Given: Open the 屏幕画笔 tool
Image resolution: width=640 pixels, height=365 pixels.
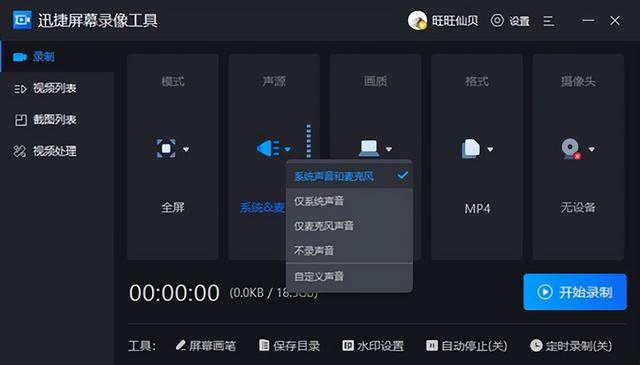Looking at the screenshot, I should coord(206,346).
